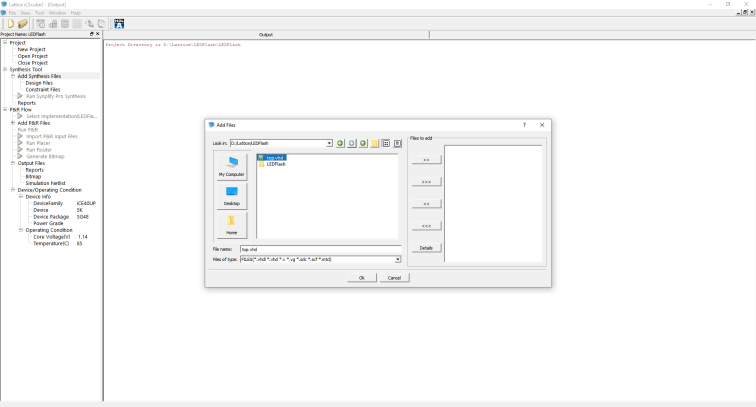The image size is (756, 407).
Task: Collapse the Synthesis Tool tree node
Action: click(x=4, y=69)
